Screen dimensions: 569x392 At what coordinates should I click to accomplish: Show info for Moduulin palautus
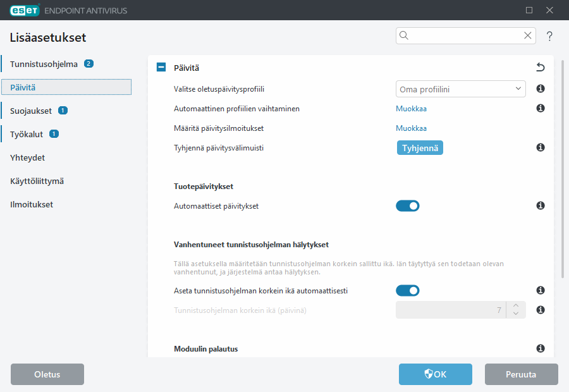(x=541, y=348)
